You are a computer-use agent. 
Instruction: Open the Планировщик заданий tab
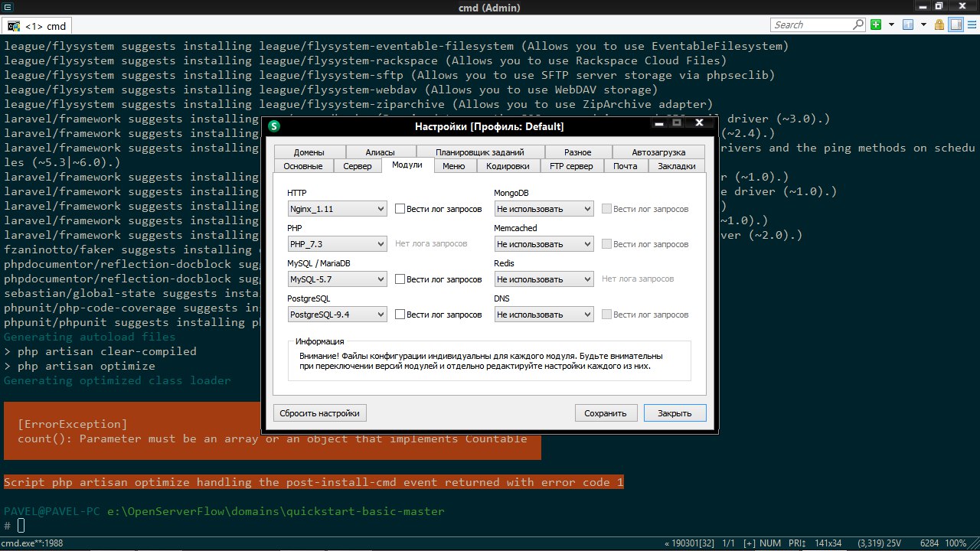[479, 152]
